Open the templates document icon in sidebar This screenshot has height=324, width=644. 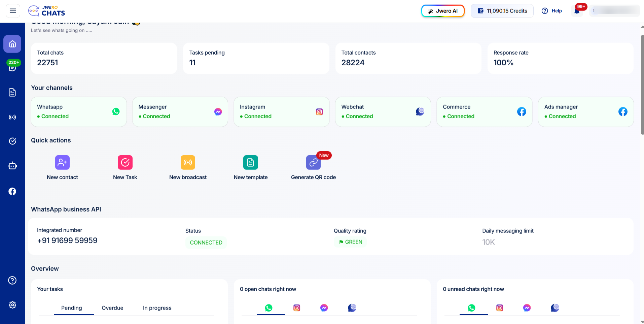[12, 93]
